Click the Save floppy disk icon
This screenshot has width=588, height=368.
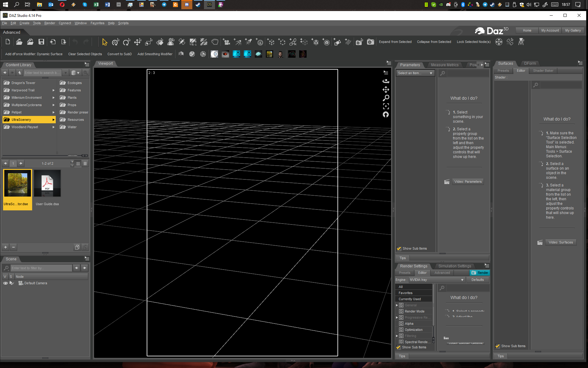(41, 42)
